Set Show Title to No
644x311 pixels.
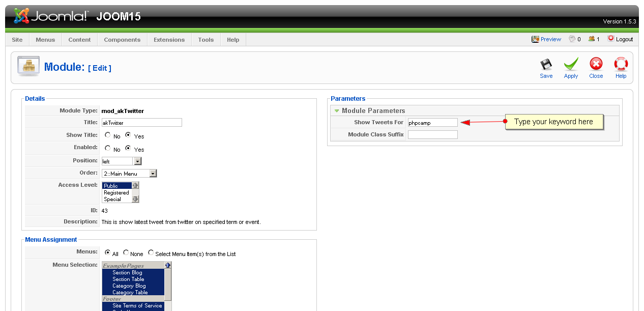click(108, 135)
